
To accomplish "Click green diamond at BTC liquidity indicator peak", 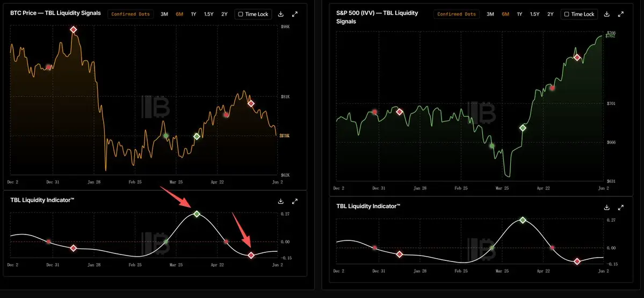I will (x=197, y=214).
